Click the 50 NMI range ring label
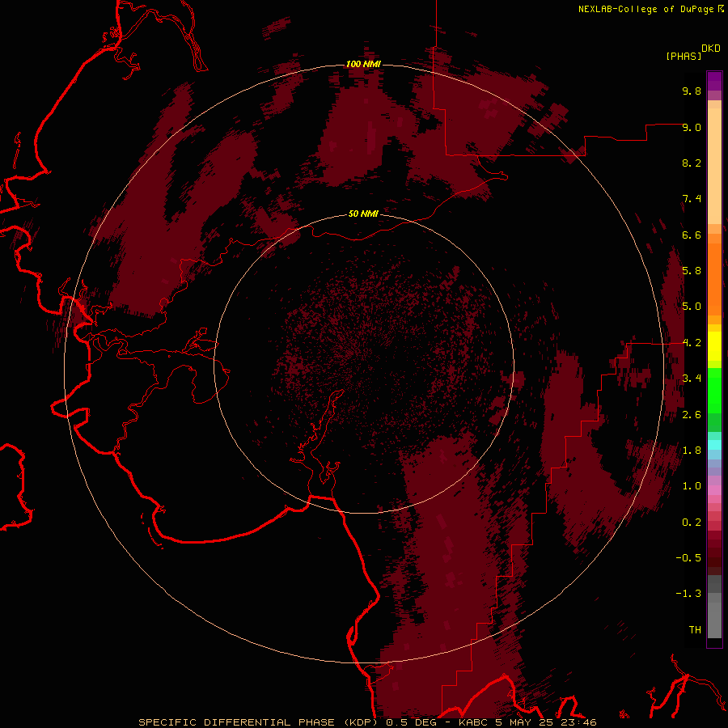 click(x=363, y=214)
